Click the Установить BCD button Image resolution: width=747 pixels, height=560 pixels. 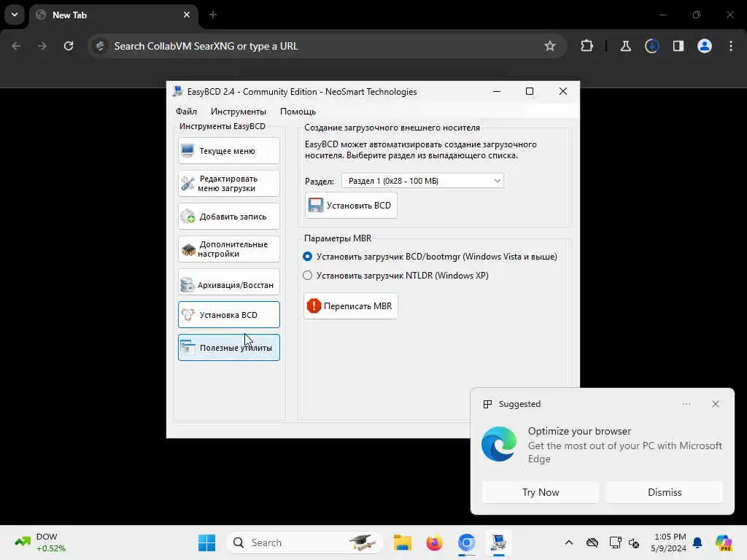click(351, 205)
